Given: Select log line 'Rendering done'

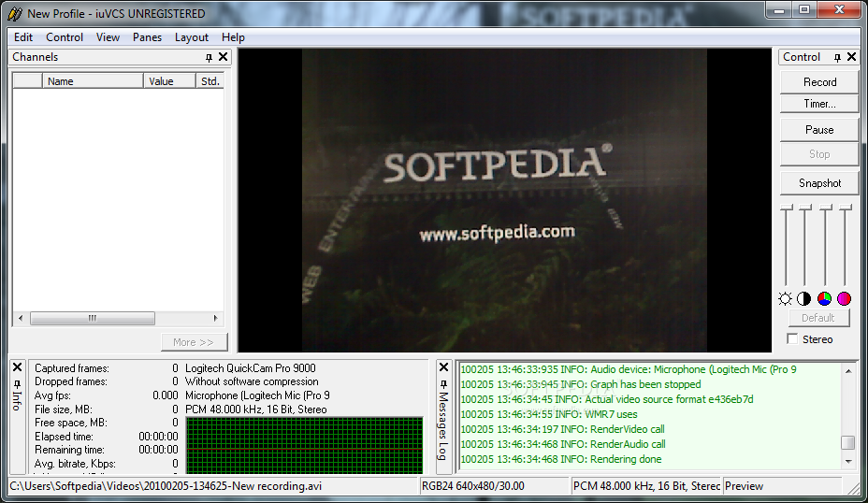Looking at the screenshot, I should [561, 459].
